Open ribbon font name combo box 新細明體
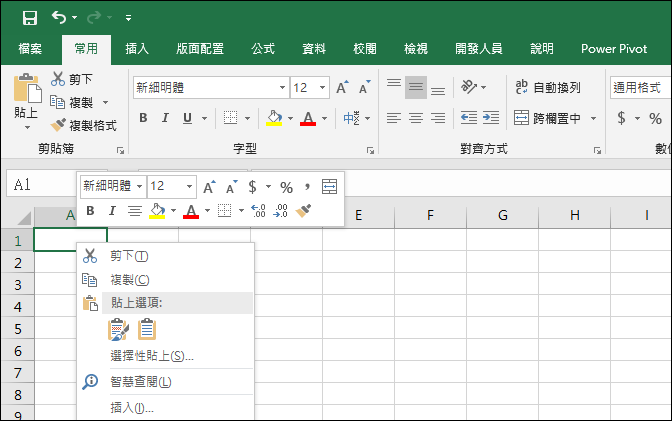The width and height of the screenshot is (672, 421). tap(210, 87)
